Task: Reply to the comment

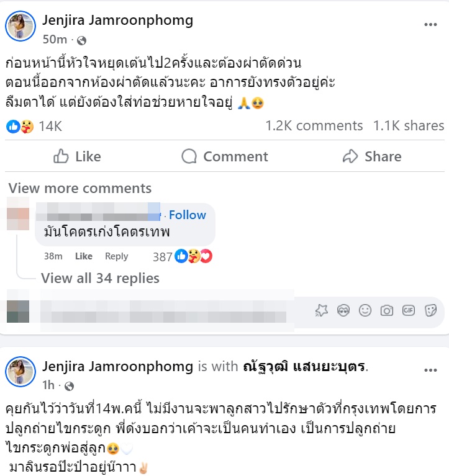Action: click(116, 256)
